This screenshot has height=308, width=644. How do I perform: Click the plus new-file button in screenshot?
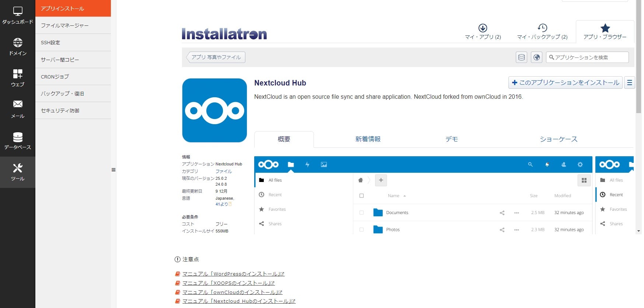point(381,180)
